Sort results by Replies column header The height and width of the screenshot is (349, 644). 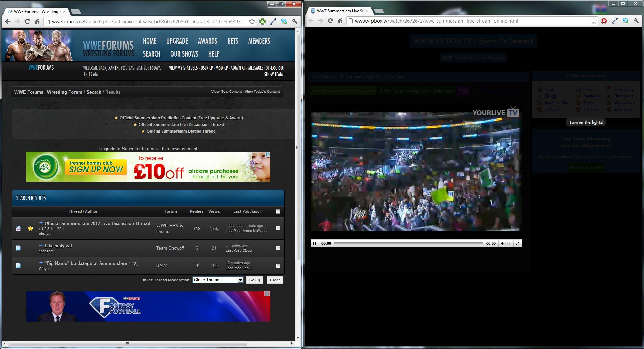[197, 211]
